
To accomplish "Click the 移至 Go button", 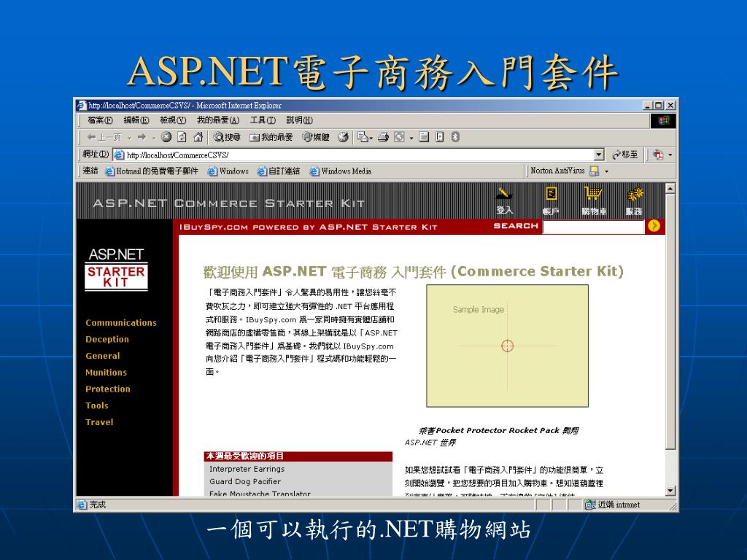I will (x=625, y=155).
